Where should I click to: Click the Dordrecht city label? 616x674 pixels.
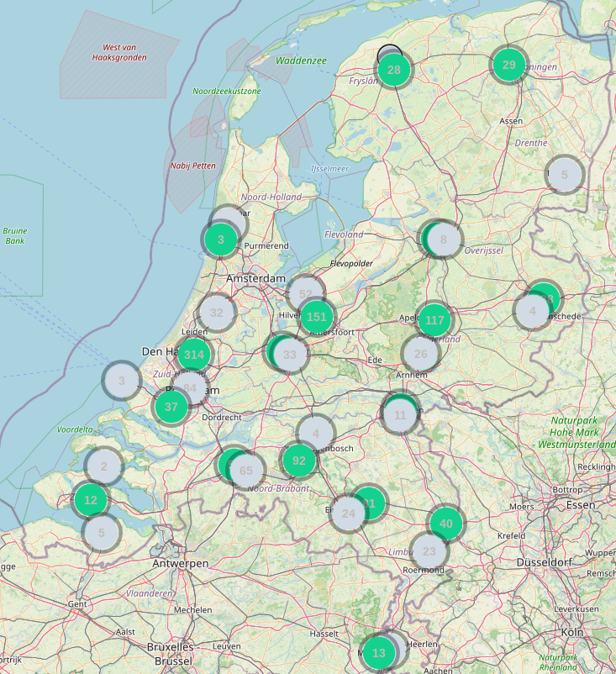pos(222,418)
